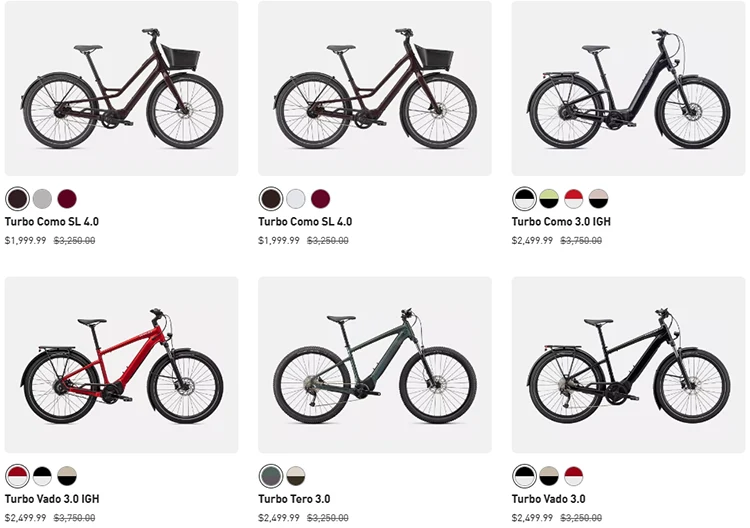Select lime-and-black swatch for Turbo Como 3.0 IGH
Viewport: 750px width, 528px height.
tap(549, 198)
